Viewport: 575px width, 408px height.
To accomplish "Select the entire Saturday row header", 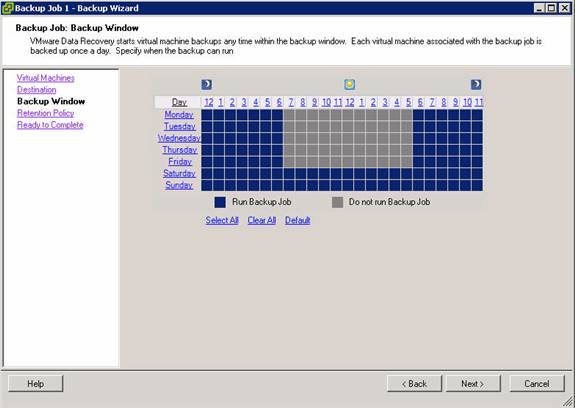I will (179, 173).
